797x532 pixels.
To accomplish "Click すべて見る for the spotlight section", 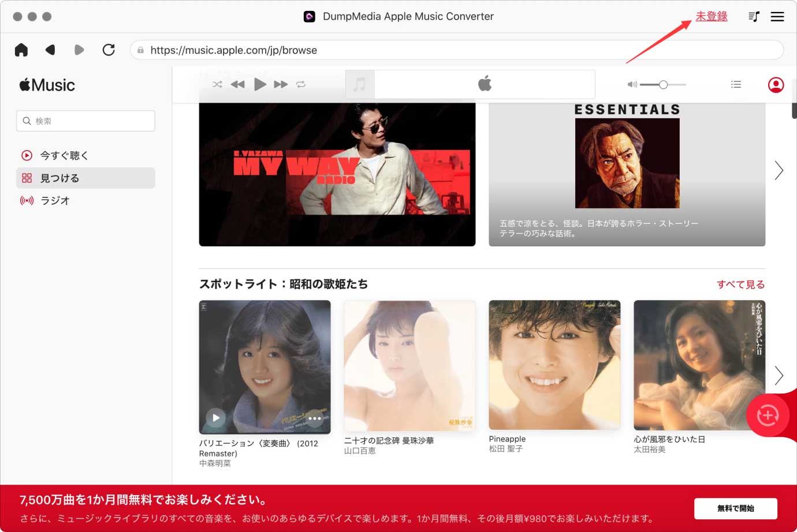I will (x=740, y=284).
